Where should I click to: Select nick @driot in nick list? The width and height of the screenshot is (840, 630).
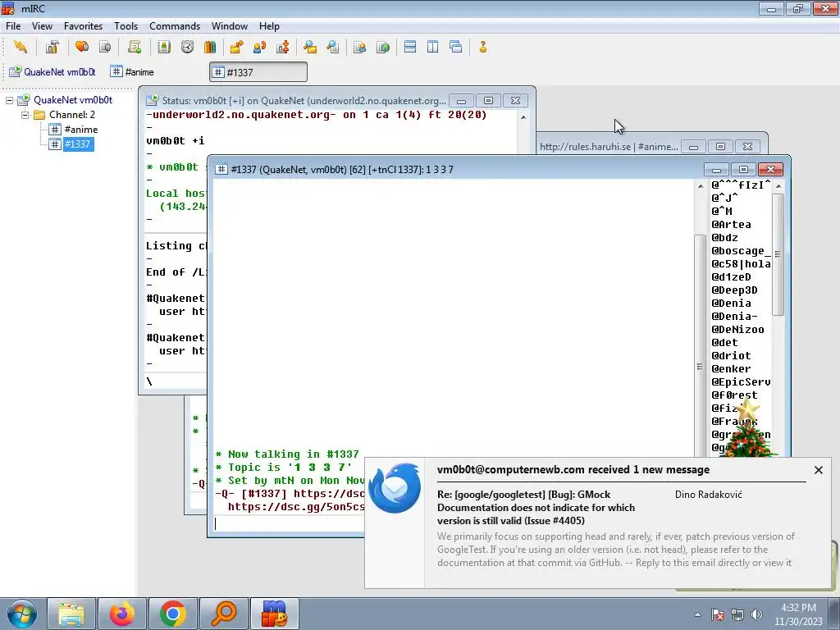pos(731,356)
